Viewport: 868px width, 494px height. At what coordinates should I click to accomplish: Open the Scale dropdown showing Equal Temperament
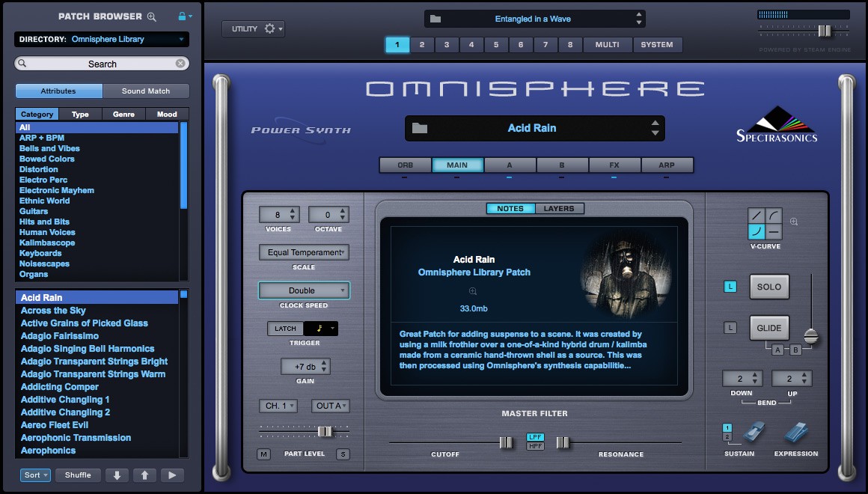(303, 252)
